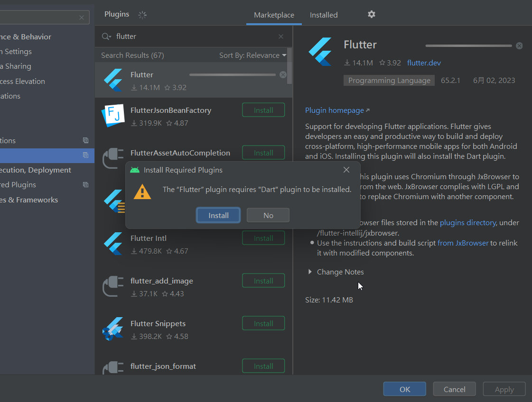Cancel the settings dialog
The width and height of the screenshot is (532, 402).
[x=454, y=389]
